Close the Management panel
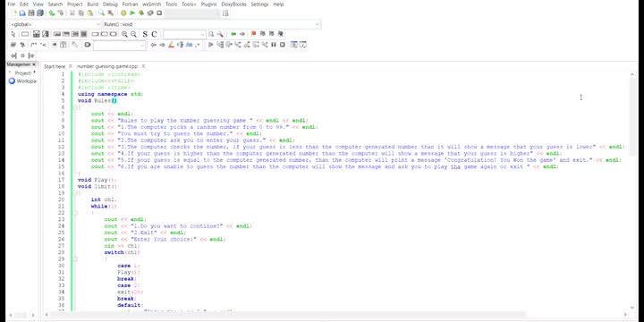 (34, 64)
